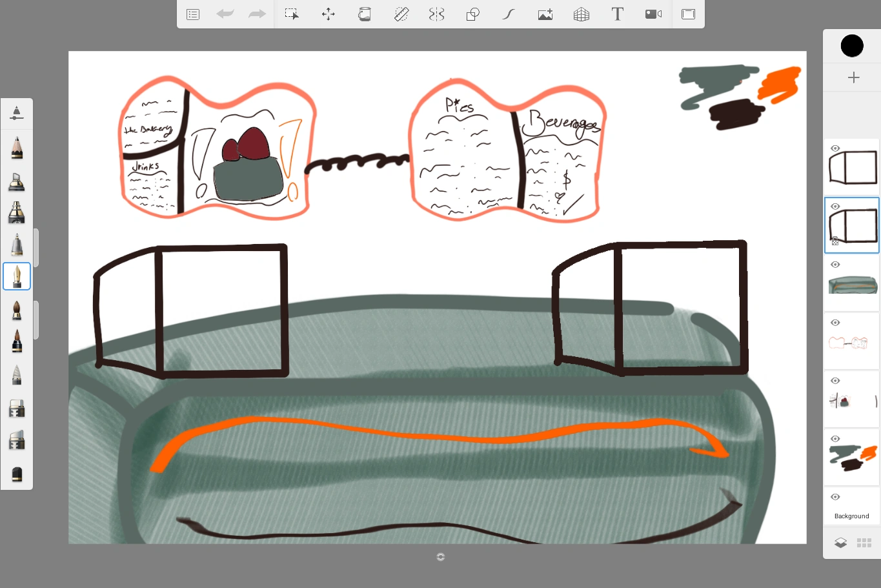Open the main menu from the toolbar
This screenshot has width=881, height=588.
(x=192, y=14)
